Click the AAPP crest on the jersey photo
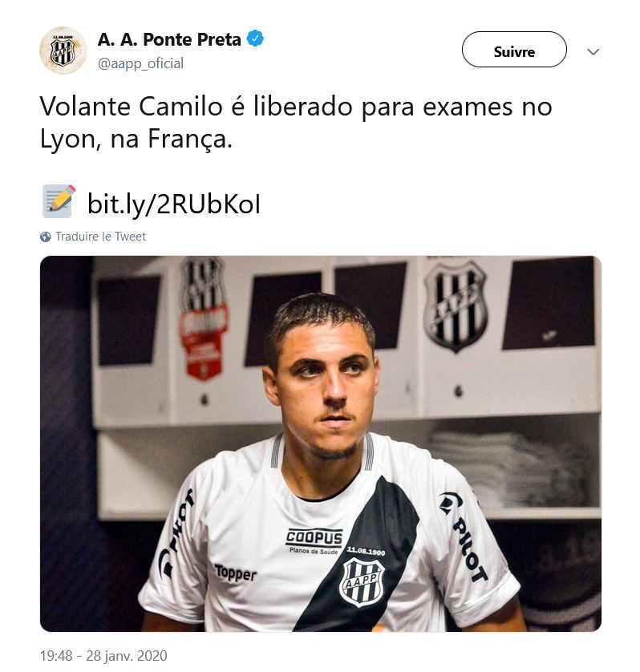Screen dimensions: 640x672 tap(363, 583)
